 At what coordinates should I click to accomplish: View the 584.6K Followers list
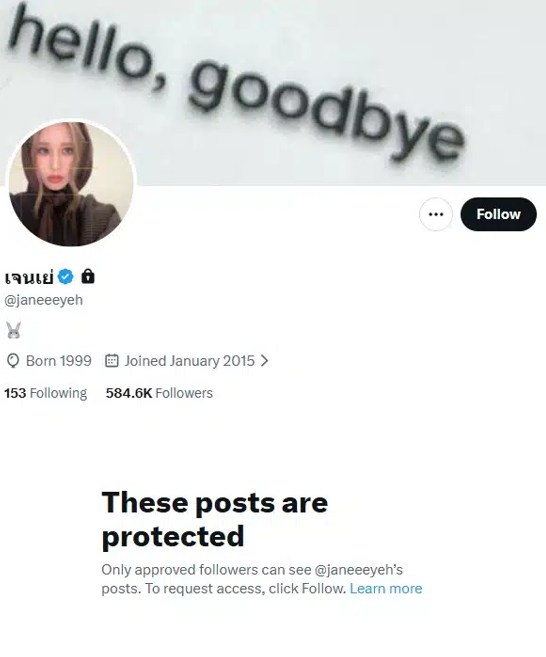(x=159, y=393)
